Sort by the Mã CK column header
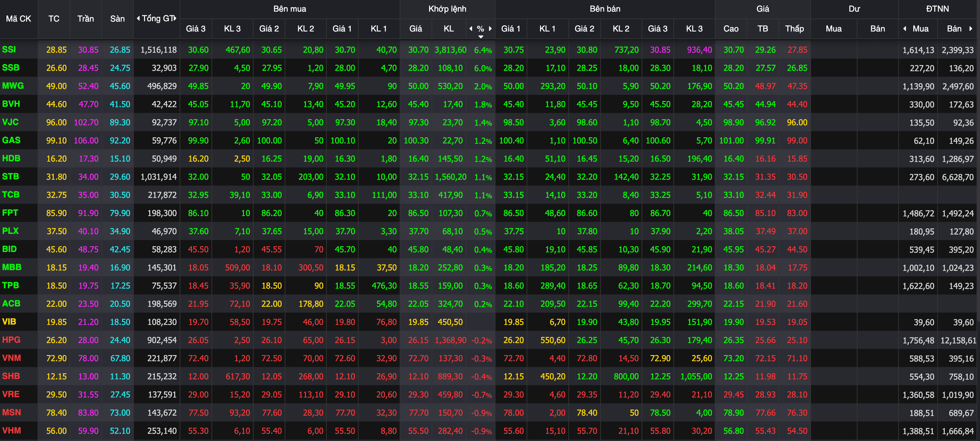The height and width of the screenshot is (441, 980). (18, 19)
